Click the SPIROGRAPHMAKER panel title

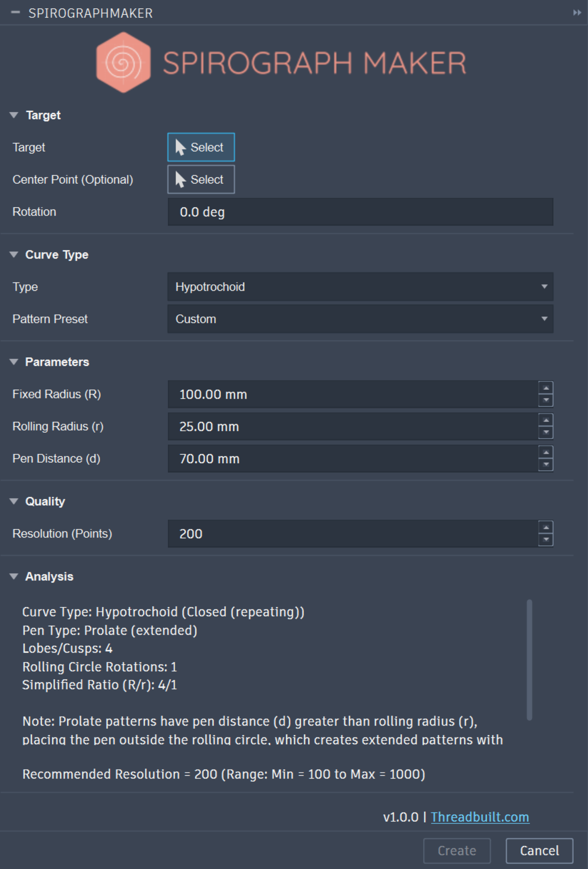click(90, 13)
